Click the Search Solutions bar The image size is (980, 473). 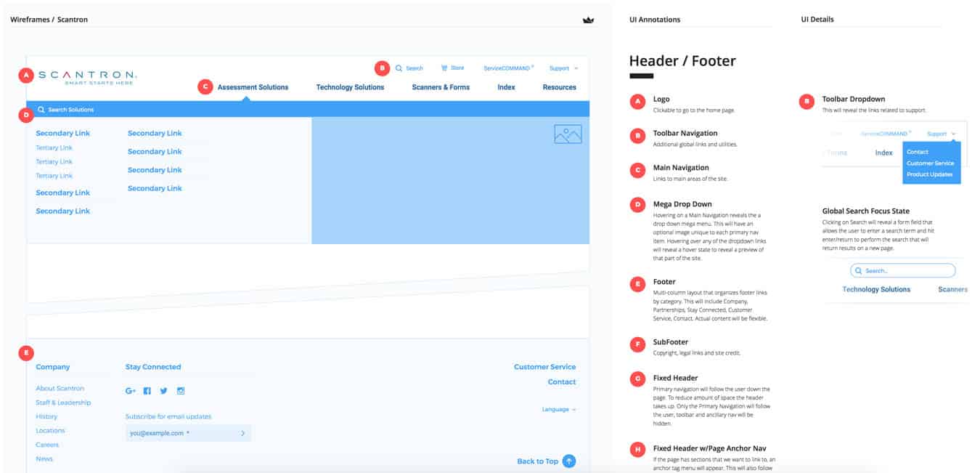coord(308,109)
